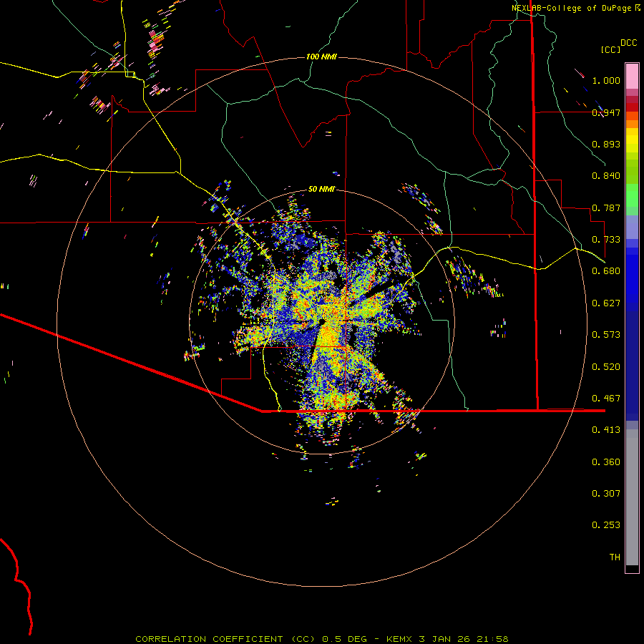Click the pink swatch at top of color bar
This screenshot has width=644, height=644.
632,76
